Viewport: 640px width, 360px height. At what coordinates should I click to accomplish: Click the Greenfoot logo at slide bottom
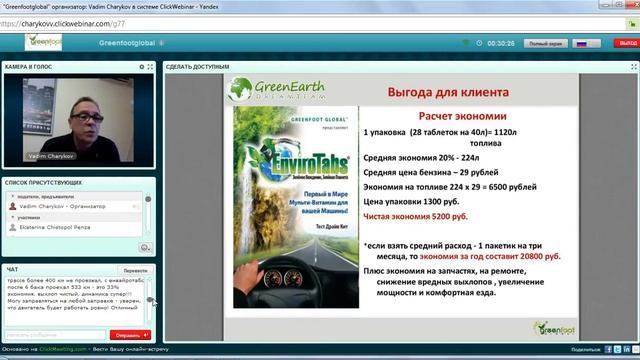click(554, 329)
